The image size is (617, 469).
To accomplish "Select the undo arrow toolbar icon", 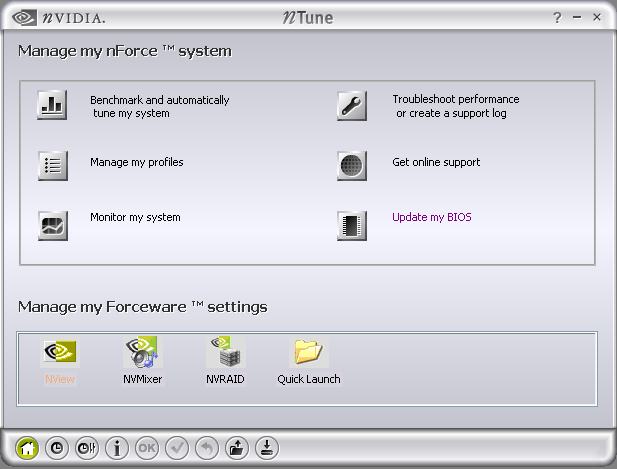I will pyautogui.click(x=207, y=448).
